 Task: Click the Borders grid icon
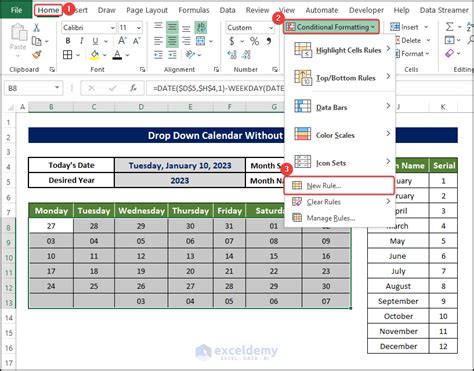coord(68,55)
